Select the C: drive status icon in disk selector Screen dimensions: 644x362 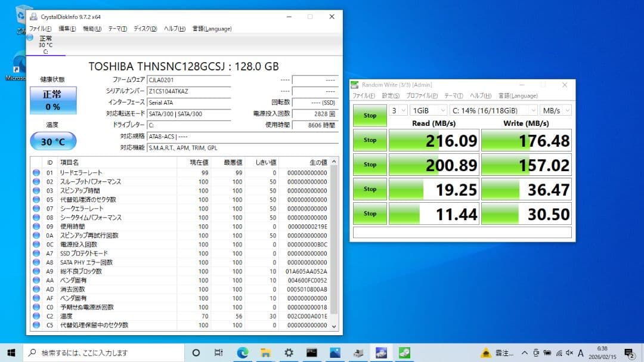(30, 38)
